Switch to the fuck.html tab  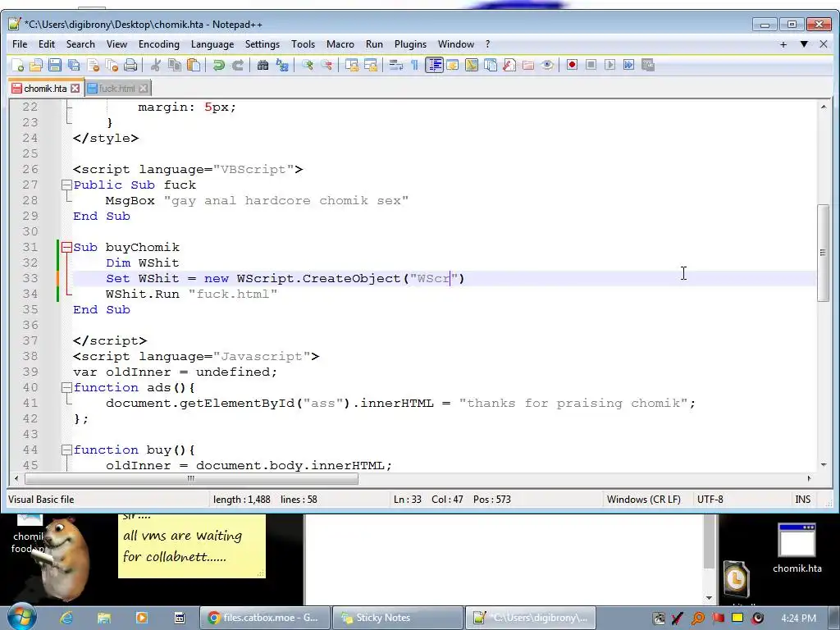pos(116,89)
